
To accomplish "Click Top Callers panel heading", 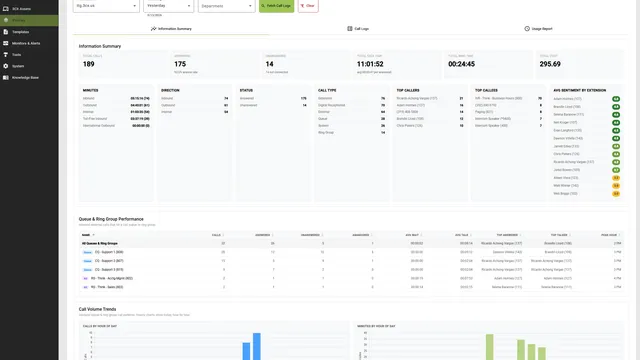I will tap(408, 90).
